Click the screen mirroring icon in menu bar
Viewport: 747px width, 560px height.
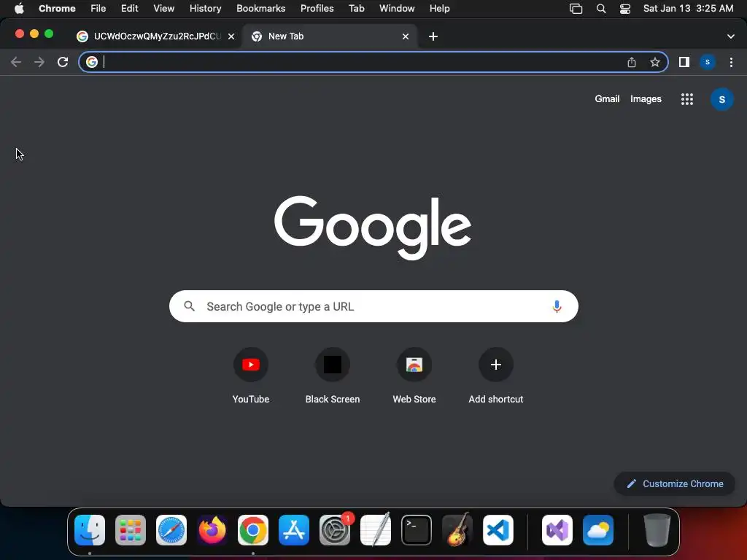pos(576,9)
